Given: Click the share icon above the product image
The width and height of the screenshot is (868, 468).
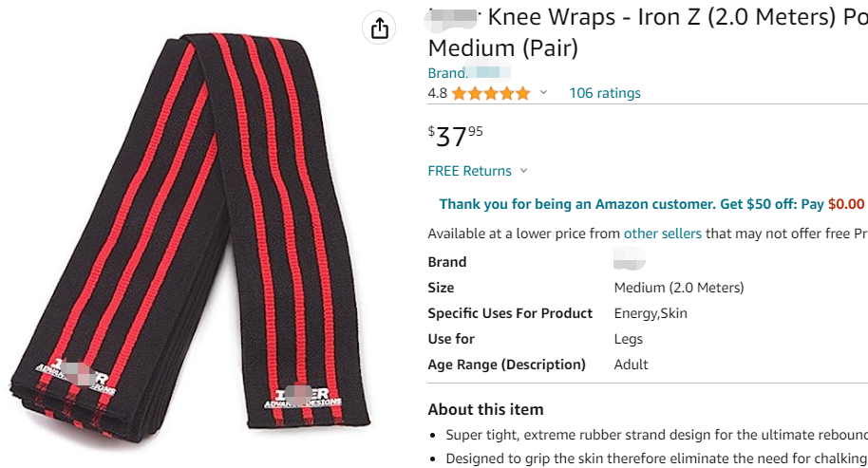Looking at the screenshot, I should coord(380,28).
